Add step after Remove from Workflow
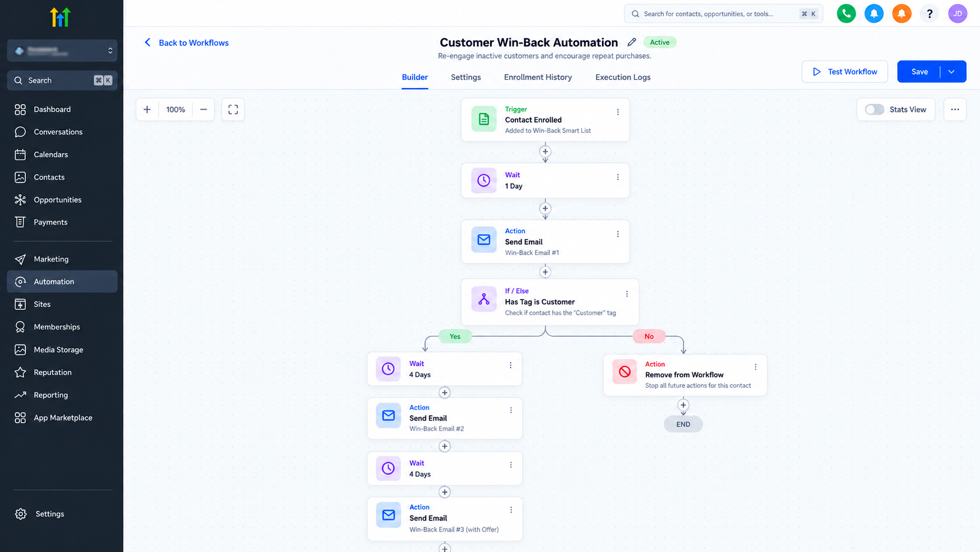 [x=683, y=405]
